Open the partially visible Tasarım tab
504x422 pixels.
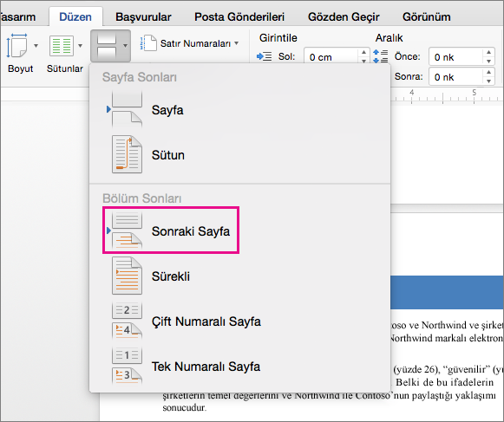(x=17, y=16)
